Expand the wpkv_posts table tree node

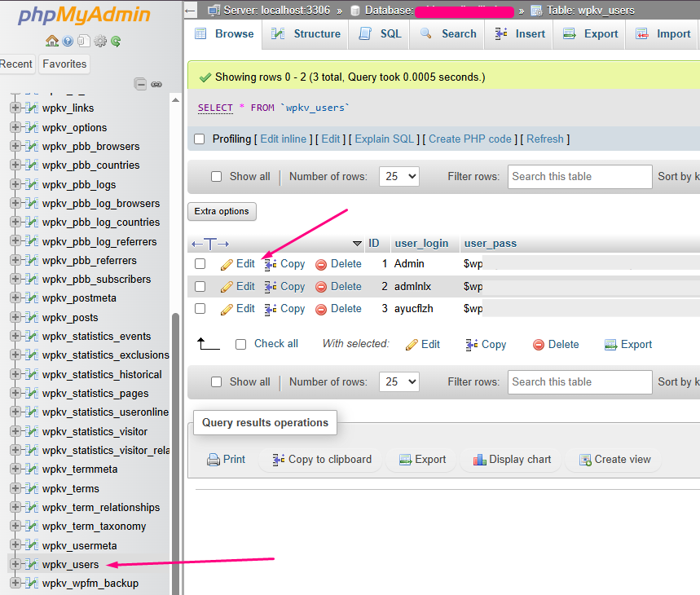[x=15, y=317]
